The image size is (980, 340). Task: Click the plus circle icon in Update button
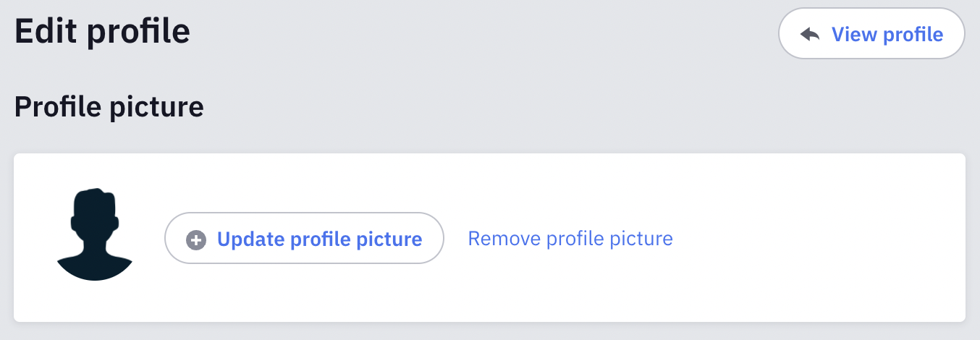click(x=196, y=239)
